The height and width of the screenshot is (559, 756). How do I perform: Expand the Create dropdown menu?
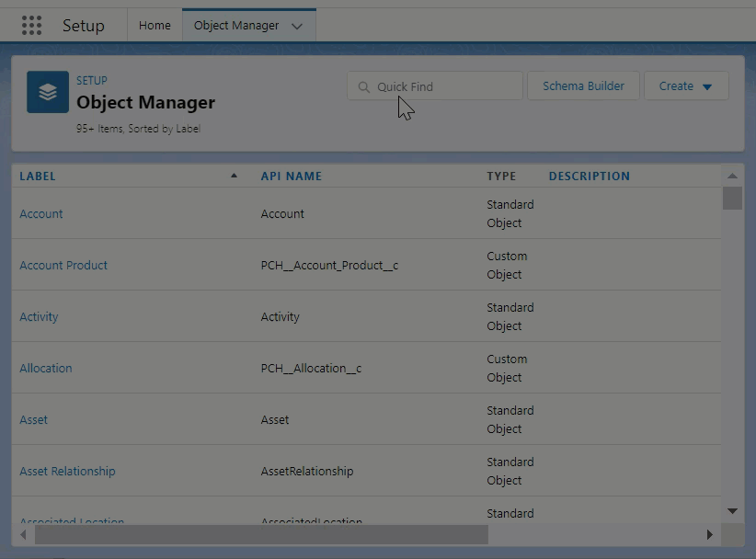pyautogui.click(x=686, y=86)
